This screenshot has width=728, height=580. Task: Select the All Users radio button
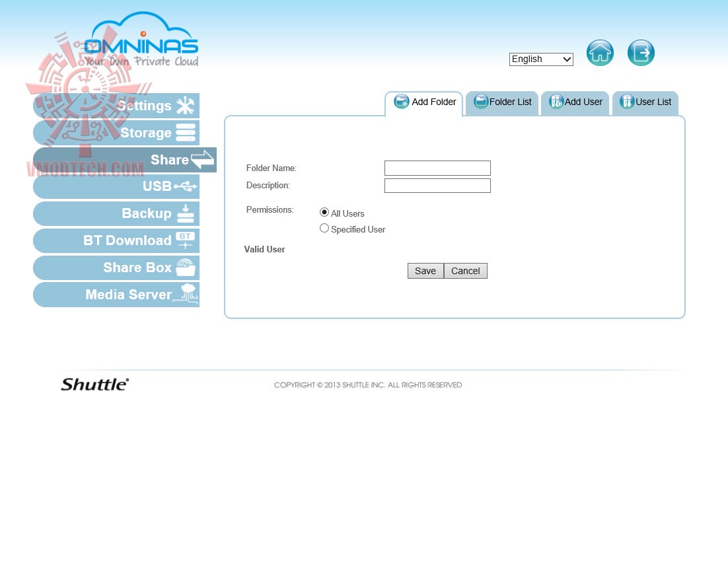coord(324,212)
